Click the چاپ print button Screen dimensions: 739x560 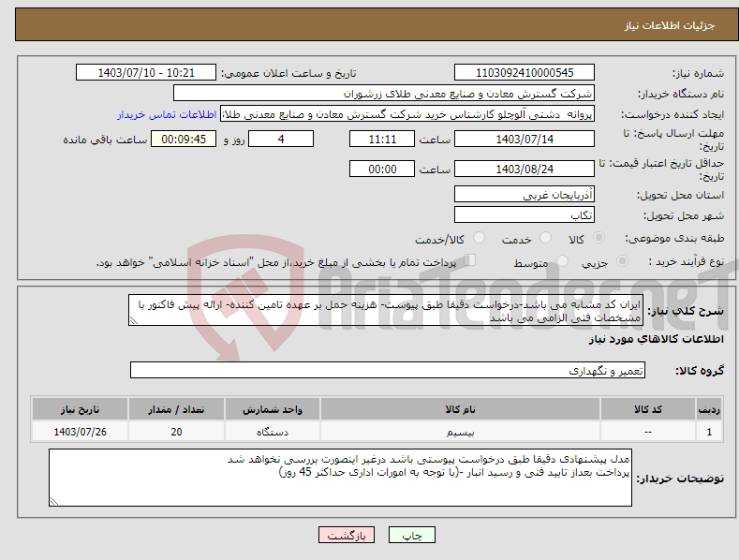coord(411,535)
